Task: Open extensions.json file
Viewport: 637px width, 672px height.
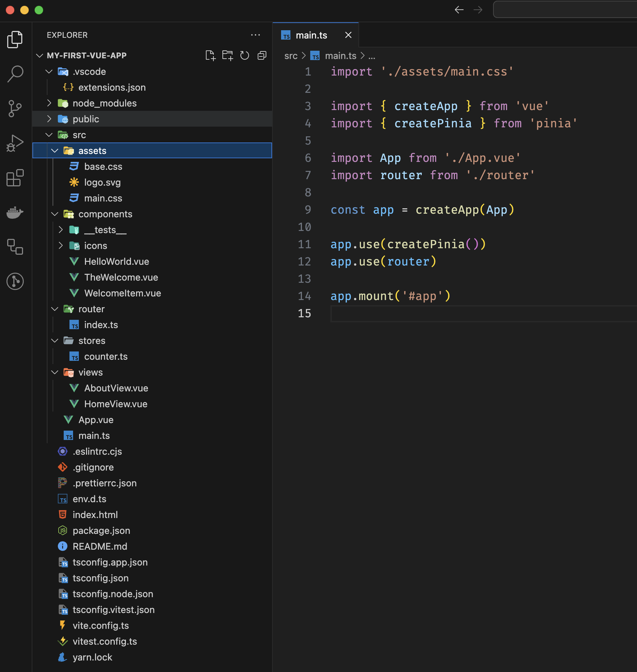Action: (152, 87)
